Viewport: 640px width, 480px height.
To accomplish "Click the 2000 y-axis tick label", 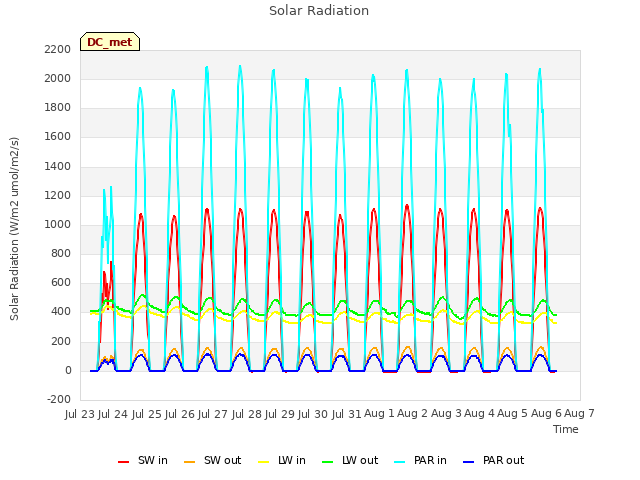I will pyautogui.click(x=58, y=78).
